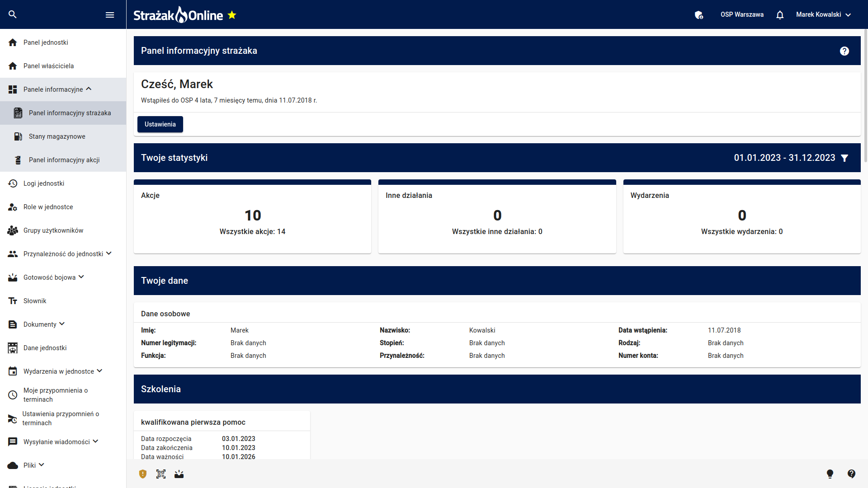Click Panel właściciela label

[x=48, y=66]
